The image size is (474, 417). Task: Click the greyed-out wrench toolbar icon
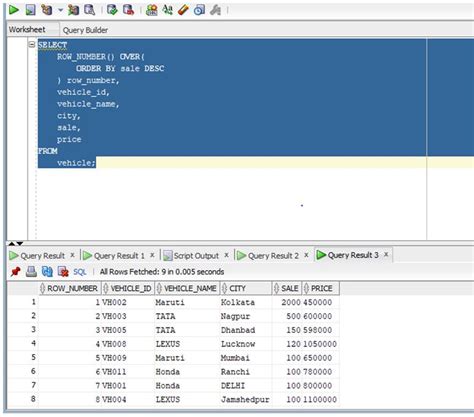point(216,10)
